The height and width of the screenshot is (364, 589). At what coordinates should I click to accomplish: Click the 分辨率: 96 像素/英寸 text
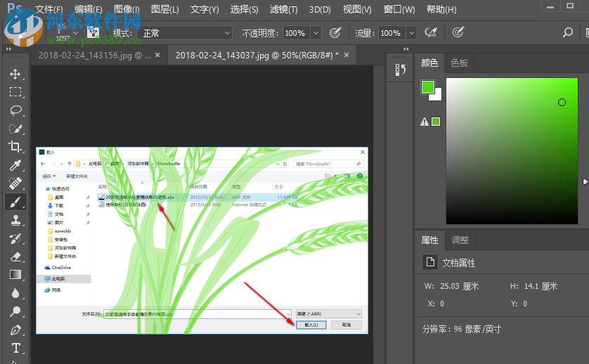click(462, 329)
